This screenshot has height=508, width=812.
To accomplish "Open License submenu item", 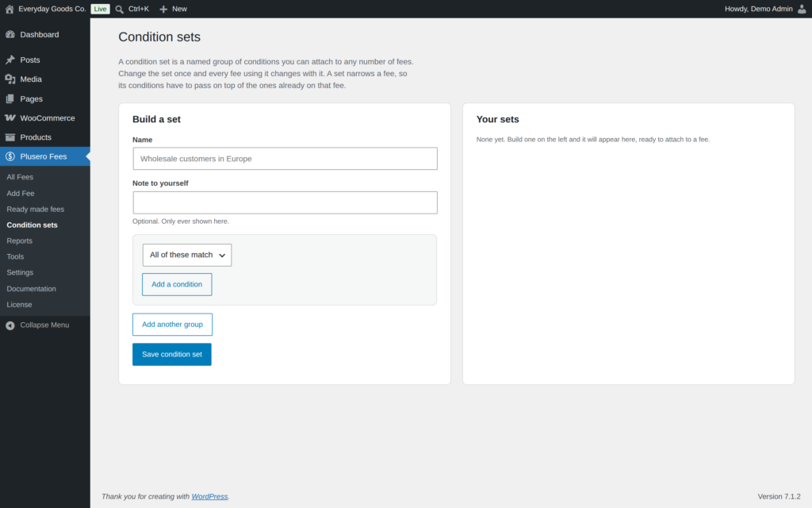I will point(19,304).
